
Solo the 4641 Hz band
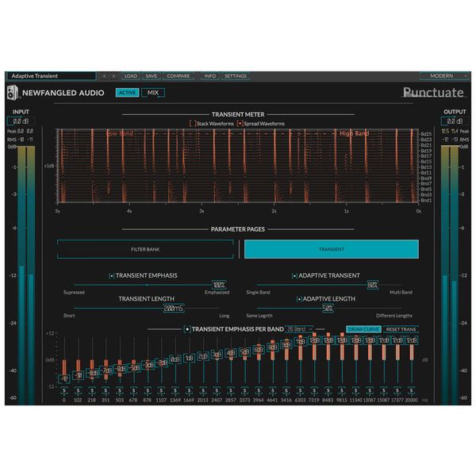tap(273, 390)
